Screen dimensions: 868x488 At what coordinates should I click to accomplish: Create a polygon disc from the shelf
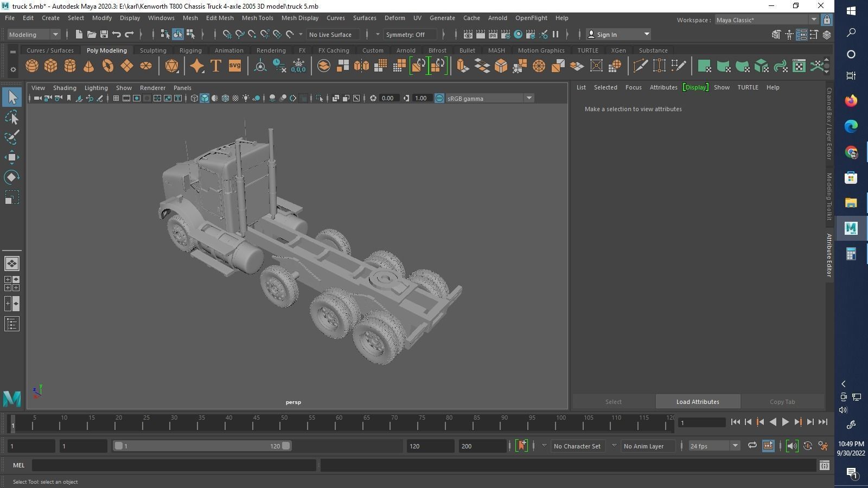146,66
